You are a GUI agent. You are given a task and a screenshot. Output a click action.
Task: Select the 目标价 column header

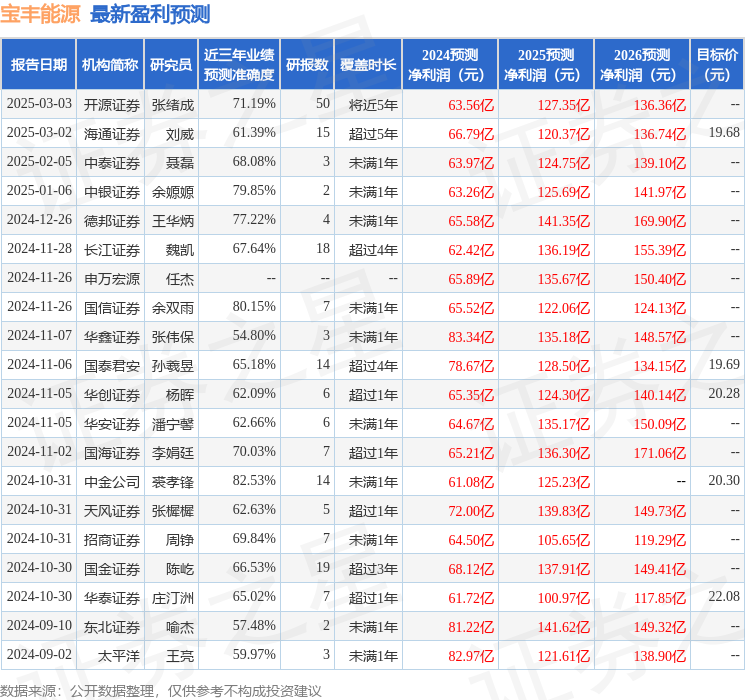pyautogui.click(x=717, y=65)
